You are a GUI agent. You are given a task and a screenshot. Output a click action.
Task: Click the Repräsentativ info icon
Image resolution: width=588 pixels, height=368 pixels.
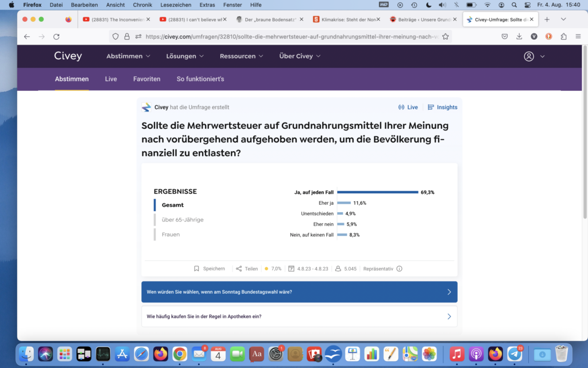(399, 269)
